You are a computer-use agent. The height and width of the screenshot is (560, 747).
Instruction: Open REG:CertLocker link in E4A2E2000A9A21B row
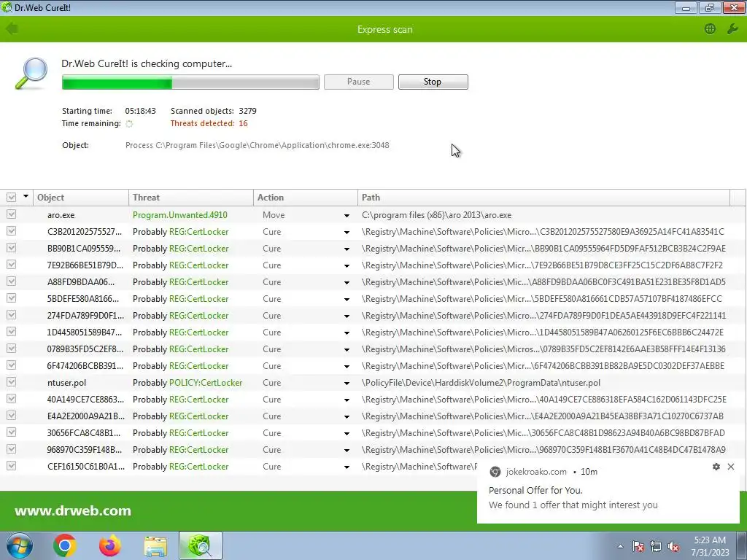coord(199,416)
